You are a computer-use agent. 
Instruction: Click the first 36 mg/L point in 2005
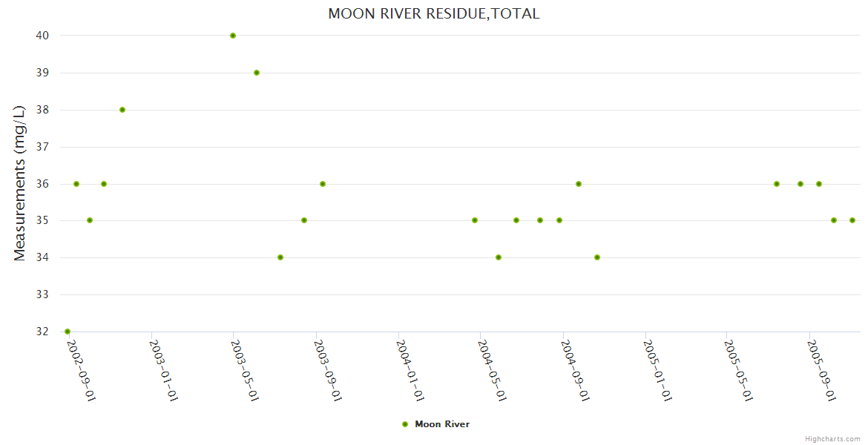[x=777, y=184]
